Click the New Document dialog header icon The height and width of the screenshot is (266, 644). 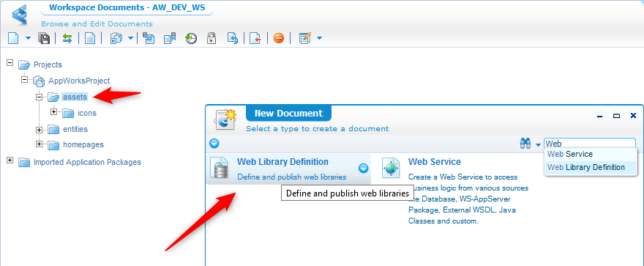tap(225, 119)
